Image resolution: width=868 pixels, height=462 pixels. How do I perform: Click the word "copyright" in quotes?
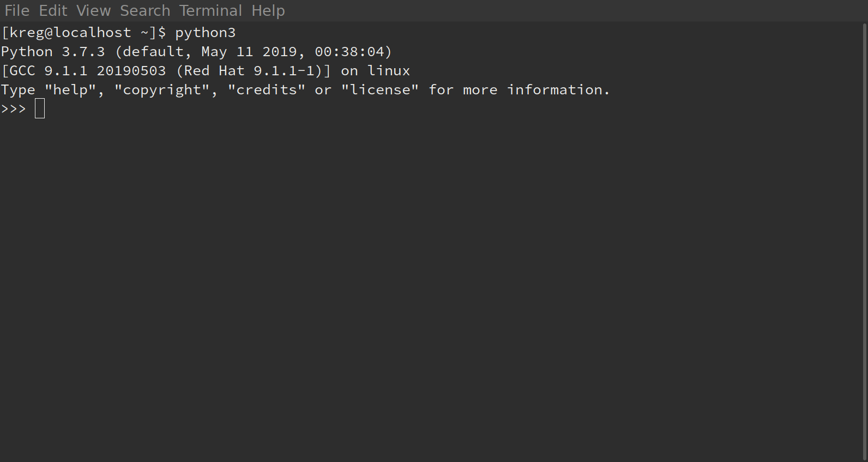coord(162,90)
